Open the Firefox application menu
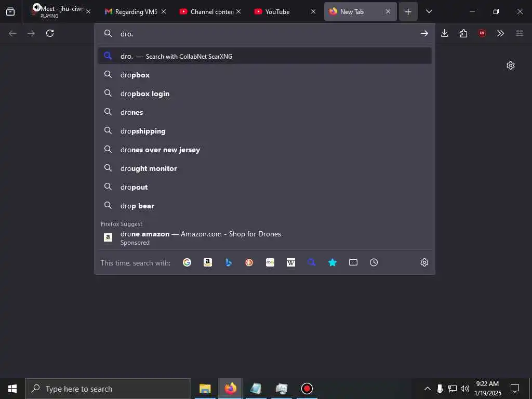This screenshot has height=399, width=532. click(x=520, y=33)
